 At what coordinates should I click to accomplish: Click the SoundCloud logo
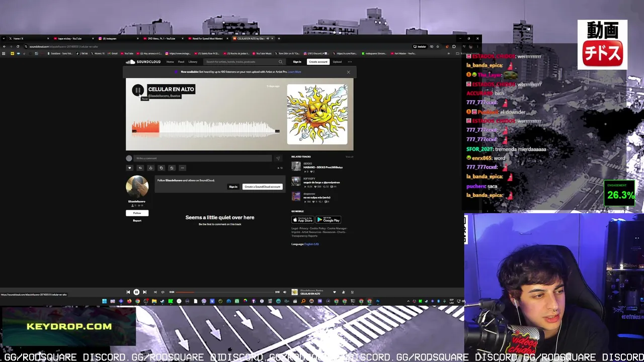pyautogui.click(x=143, y=62)
